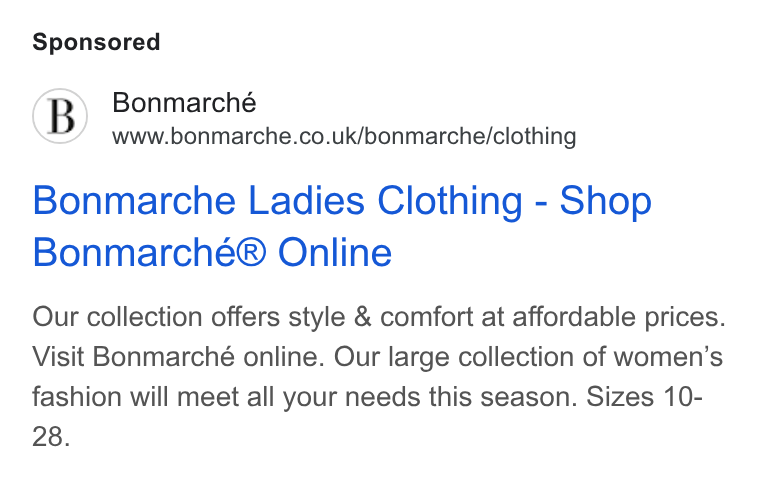The width and height of the screenshot is (760, 478).
Task: Click the Sponsored label
Action: pyautogui.click(x=96, y=42)
